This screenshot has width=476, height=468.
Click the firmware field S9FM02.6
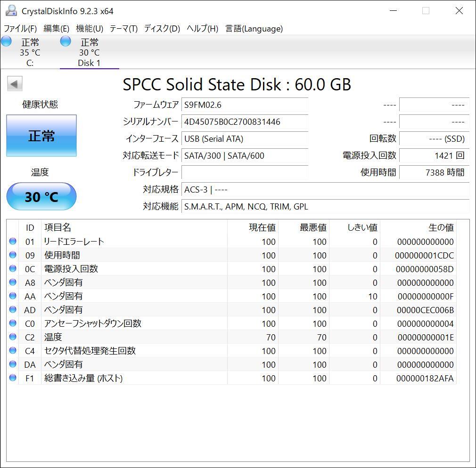[245, 105]
